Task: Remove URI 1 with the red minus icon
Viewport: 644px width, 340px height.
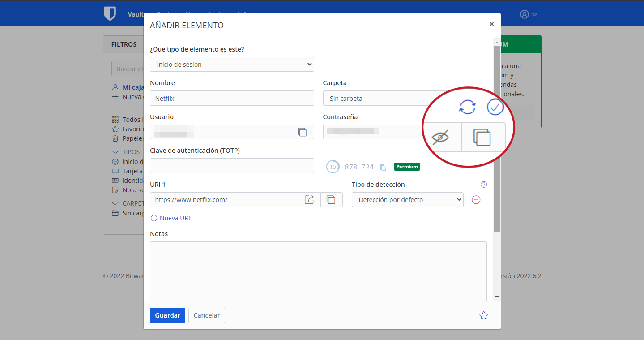Action: tap(476, 200)
